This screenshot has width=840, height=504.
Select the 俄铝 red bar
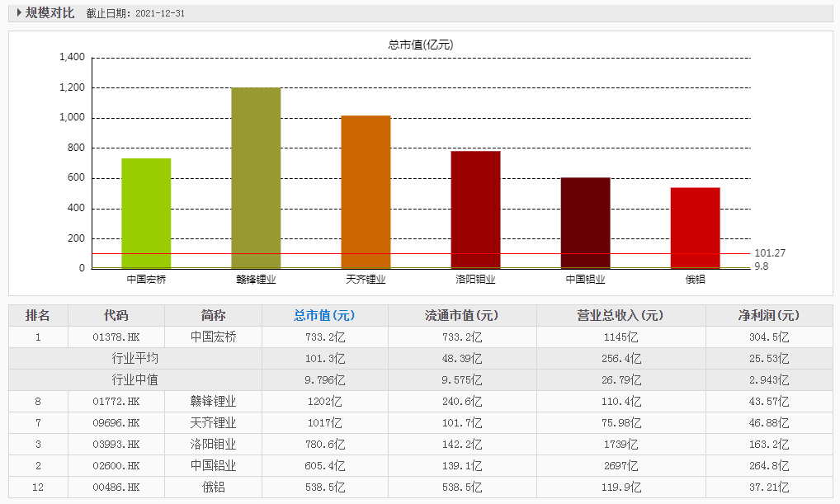click(696, 228)
